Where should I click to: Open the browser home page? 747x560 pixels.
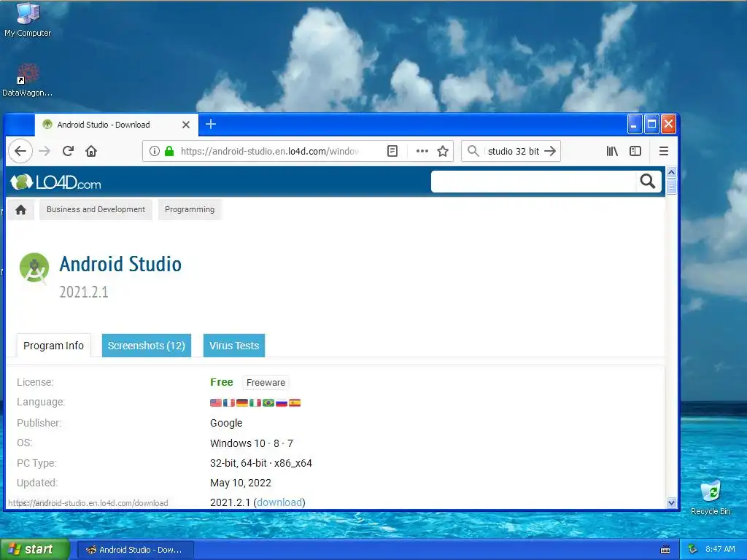(x=91, y=152)
